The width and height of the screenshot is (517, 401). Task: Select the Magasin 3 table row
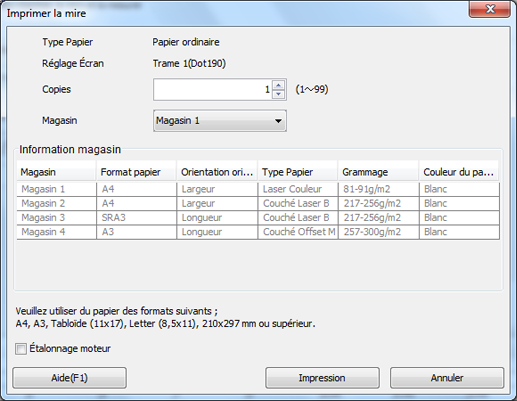click(x=258, y=218)
